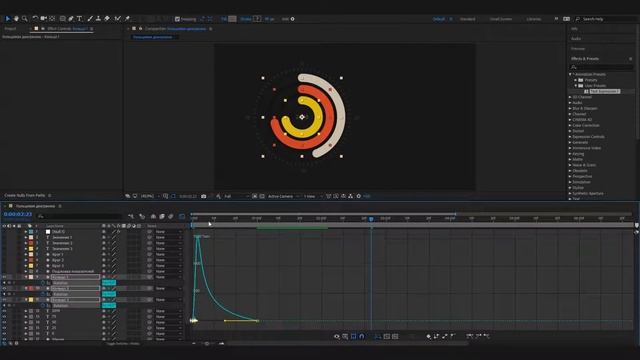Select the Rectangle shape tool
This screenshot has width=640, height=360.
(62, 19)
